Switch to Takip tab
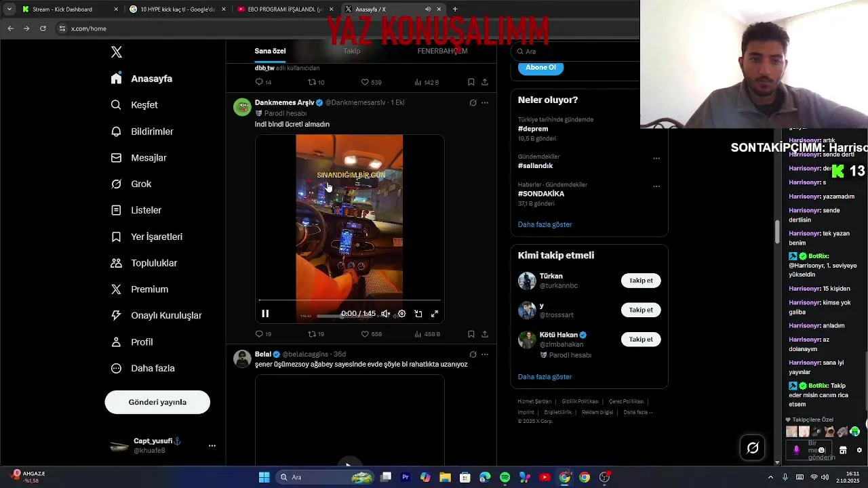The image size is (868, 488). [x=351, y=51]
